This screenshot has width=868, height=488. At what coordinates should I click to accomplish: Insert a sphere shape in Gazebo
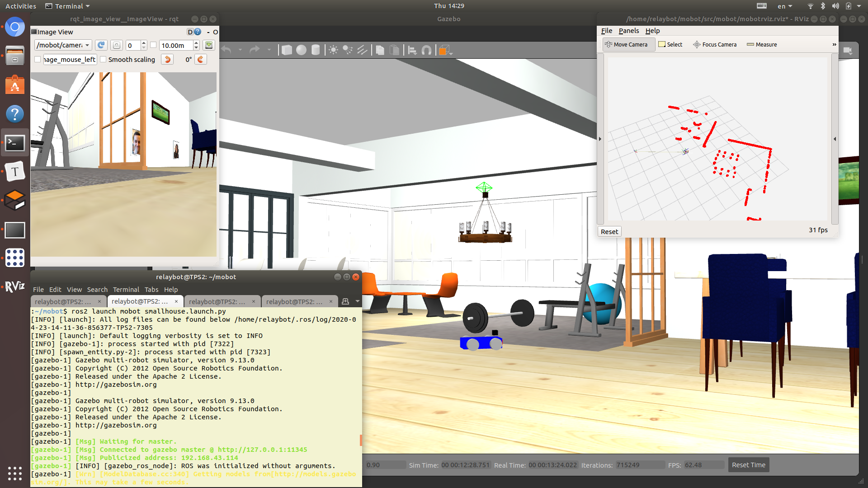(x=301, y=50)
